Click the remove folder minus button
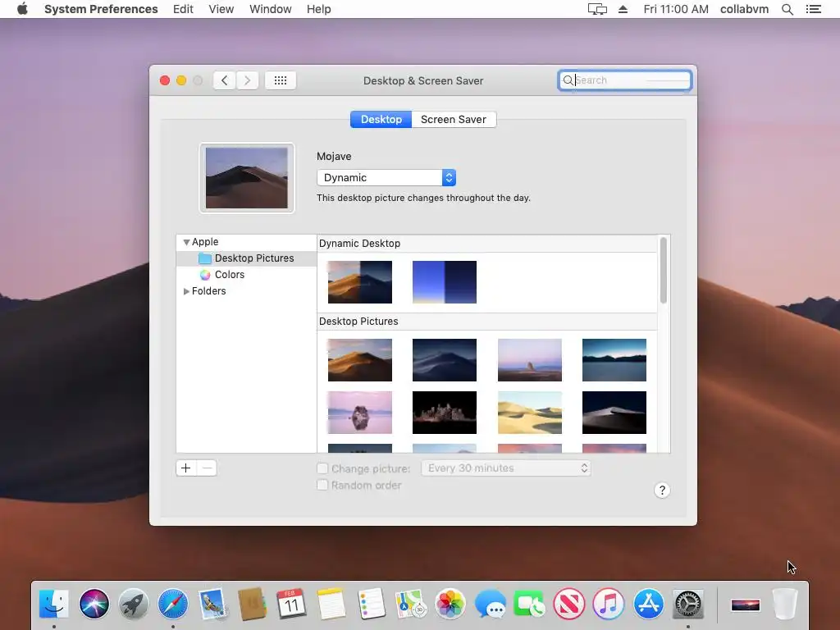The image size is (840, 630). point(207,468)
